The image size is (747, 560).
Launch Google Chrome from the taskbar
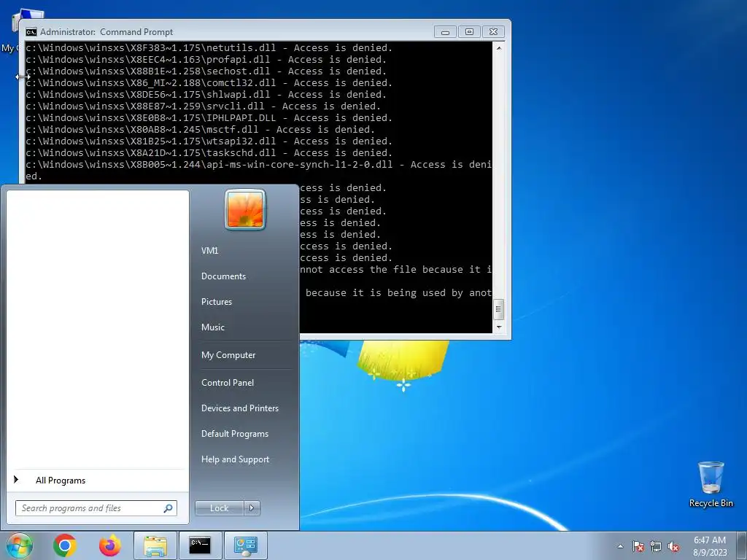(x=65, y=545)
